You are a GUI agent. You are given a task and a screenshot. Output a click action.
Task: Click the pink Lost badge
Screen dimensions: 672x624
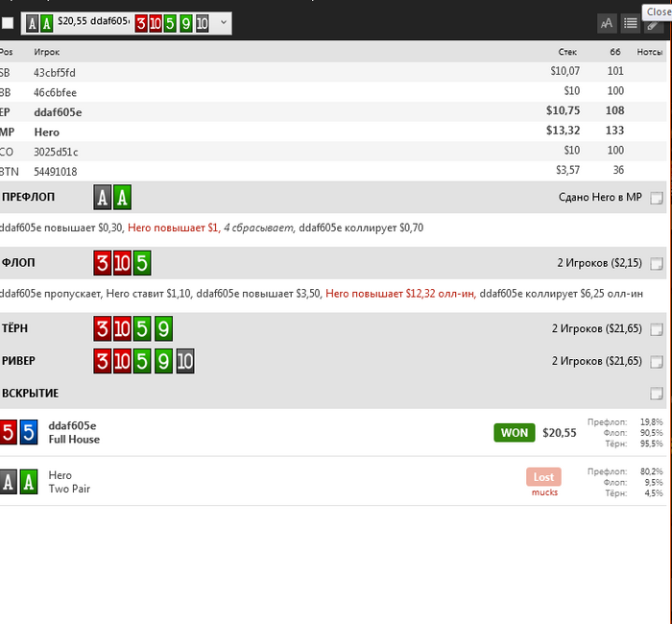pos(543,476)
